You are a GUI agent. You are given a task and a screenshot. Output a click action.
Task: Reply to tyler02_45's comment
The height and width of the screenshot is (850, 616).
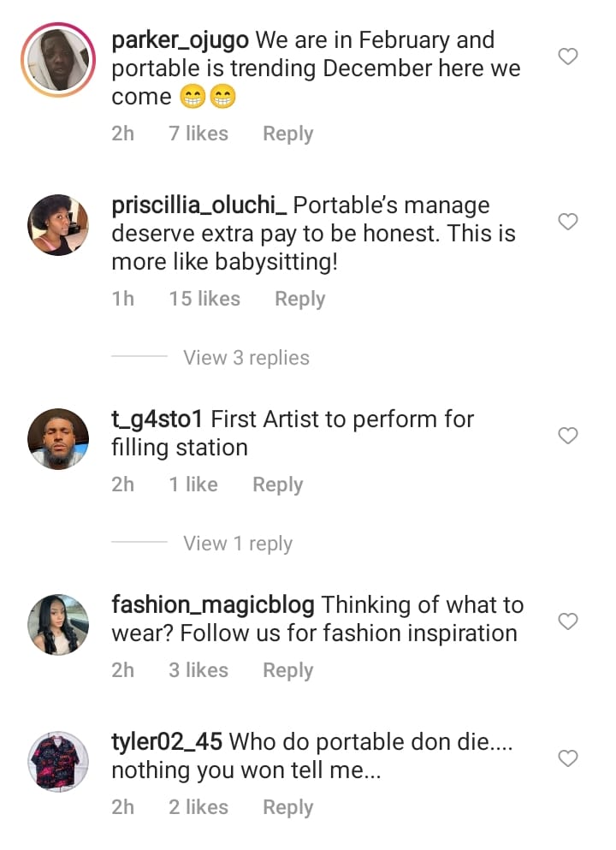click(x=287, y=807)
